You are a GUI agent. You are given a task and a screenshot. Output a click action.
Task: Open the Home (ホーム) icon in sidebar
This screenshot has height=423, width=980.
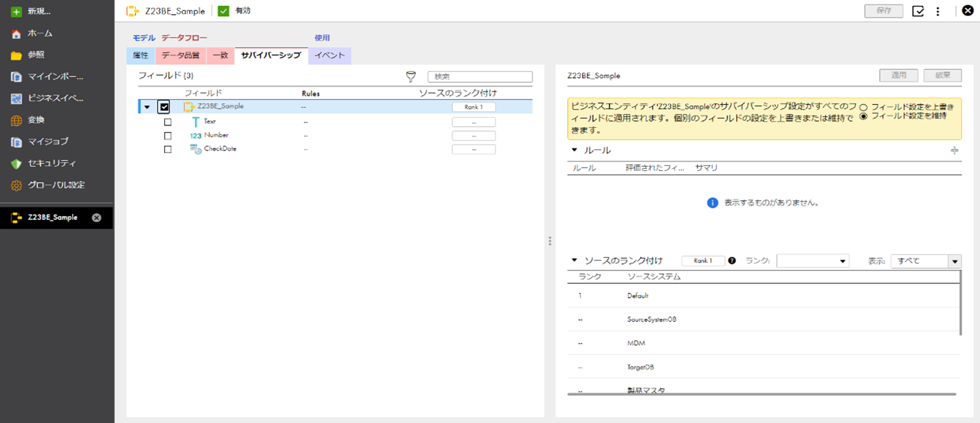coord(16,33)
